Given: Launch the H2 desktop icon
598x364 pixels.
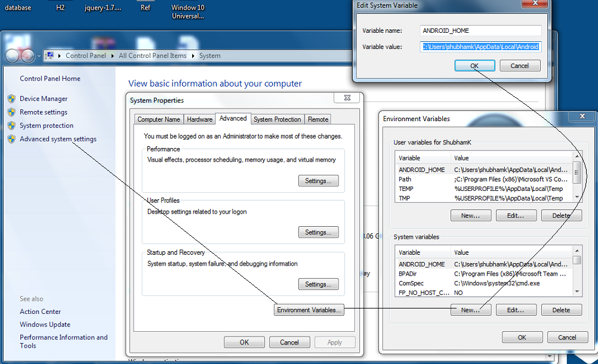Looking at the screenshot, I should click(x=61, y=6).
